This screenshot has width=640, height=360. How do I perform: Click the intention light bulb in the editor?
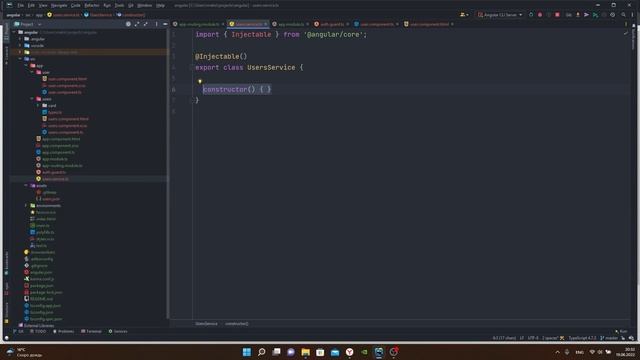tap(200, 81)
